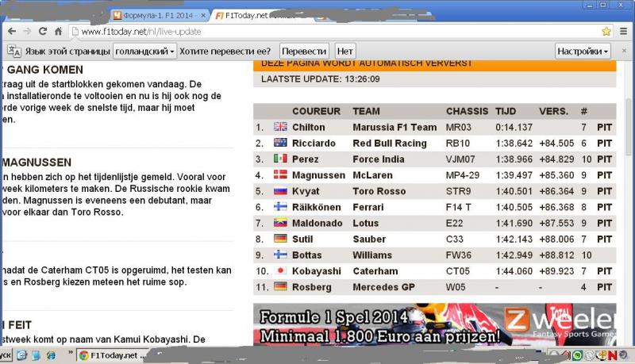635x364 pixels.
Task: Click the VERS. column header
Action: pyautogui.click(x=553, y=111)
